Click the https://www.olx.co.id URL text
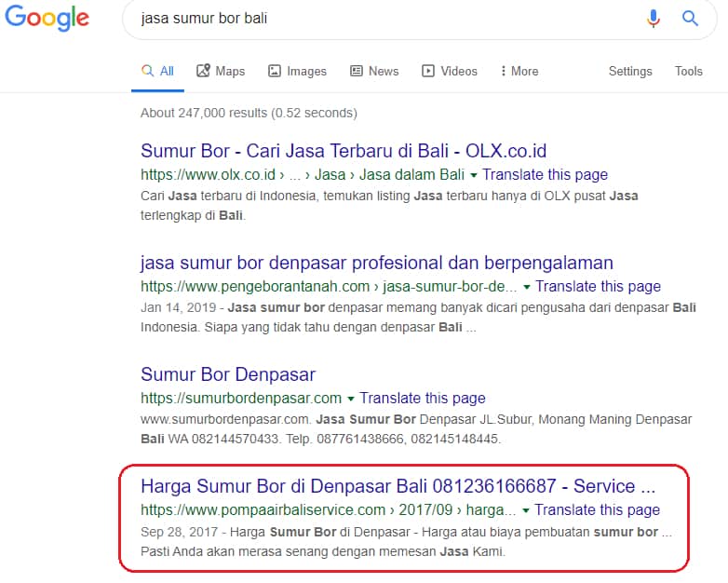This screenshot has height=583, width=728. click(x=208, y=175)
